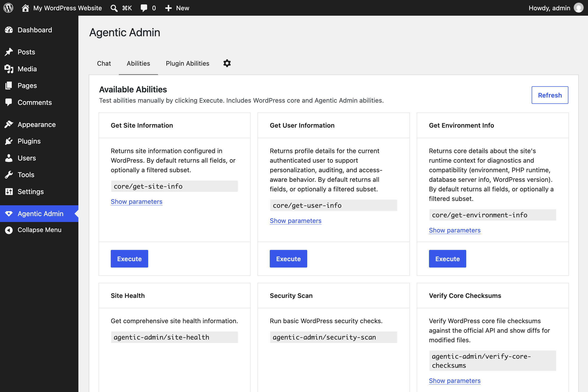Click the New menu item in admin bar
Screen dimensions: 588x392
click(x=177, y=8)
